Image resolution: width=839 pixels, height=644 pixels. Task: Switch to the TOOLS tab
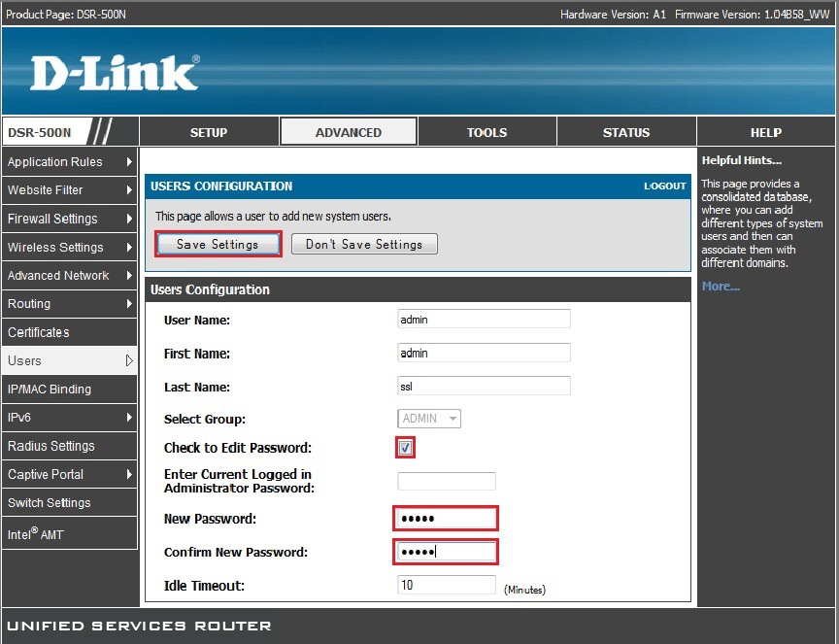point(487,132)
